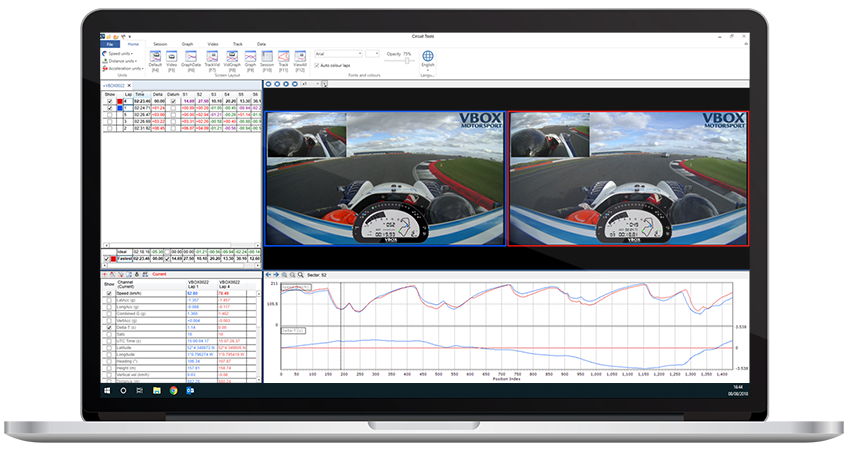This screenshot has height=450, width=850.
Task: Click the fifth icon in channel data toolbar
Action: coord(137,274)
